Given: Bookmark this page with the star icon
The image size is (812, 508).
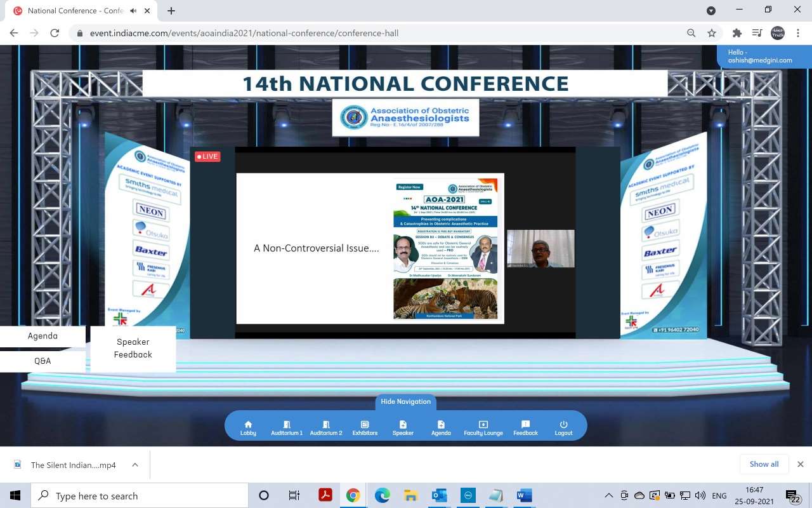Looking at the screenshot, I should coord(712,33).
